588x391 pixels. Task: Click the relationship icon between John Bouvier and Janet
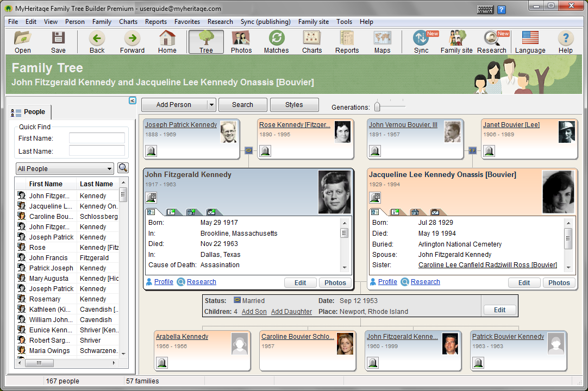click(472, 150)
